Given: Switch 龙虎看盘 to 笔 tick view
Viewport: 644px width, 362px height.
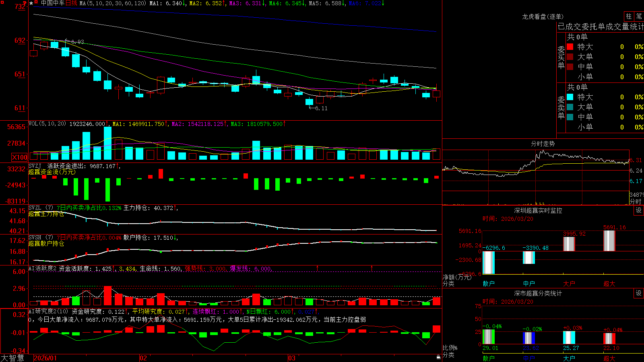Looking at the screenshot, I should [x=639, y=16].
